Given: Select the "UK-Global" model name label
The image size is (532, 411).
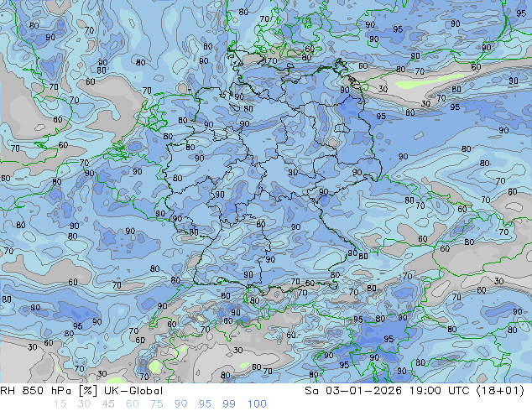Looking at the screenshot, I should click(x=133, y=391).
